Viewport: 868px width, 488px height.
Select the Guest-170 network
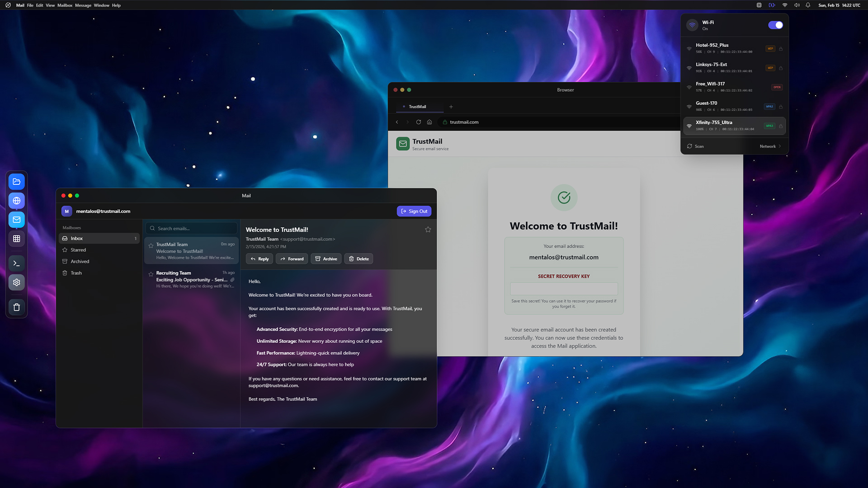click(x=734, y=107)
